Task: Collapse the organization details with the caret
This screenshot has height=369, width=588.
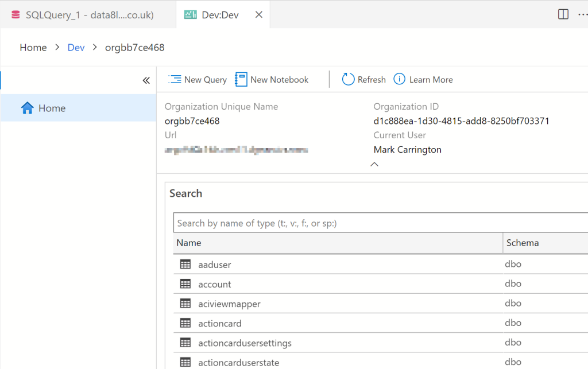Action: 374,164
